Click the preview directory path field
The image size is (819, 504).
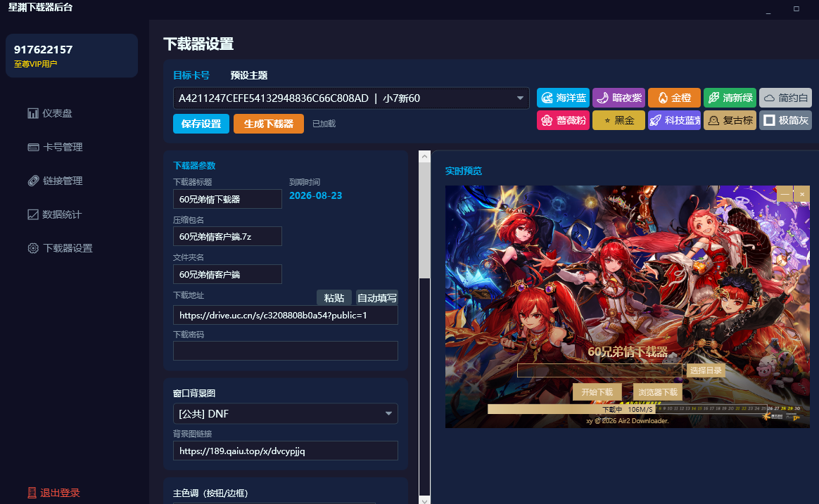tap(599, 370)
